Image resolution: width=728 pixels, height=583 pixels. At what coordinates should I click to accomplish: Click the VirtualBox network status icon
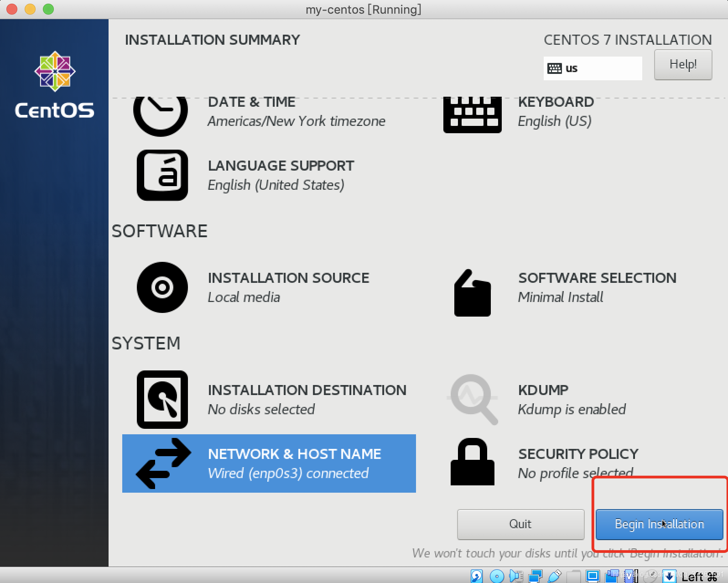[x=535, y=576]
